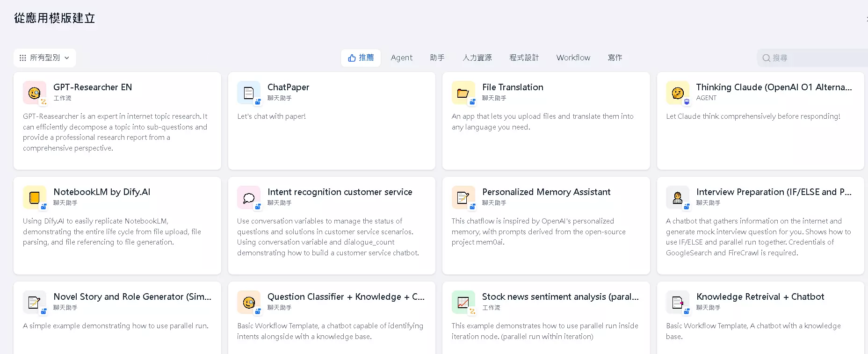
Task: Open the 所有型別 type filter dropdown
Action: [x=45, y=58]
